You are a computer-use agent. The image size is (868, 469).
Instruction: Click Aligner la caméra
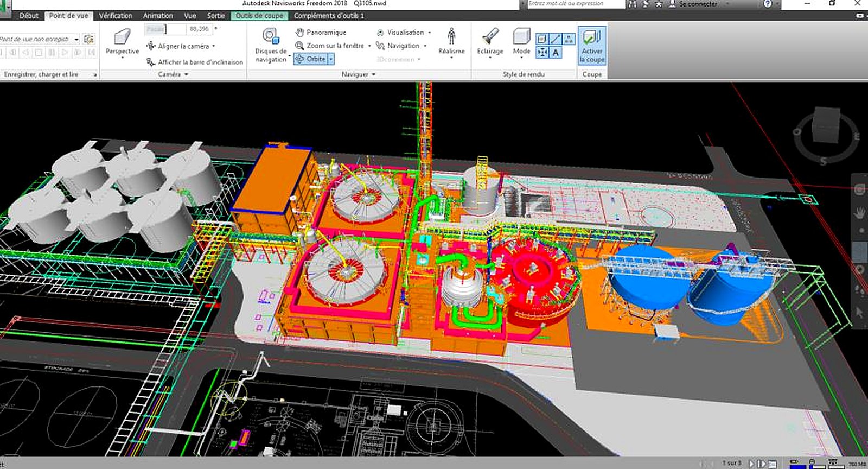[178, 46]
